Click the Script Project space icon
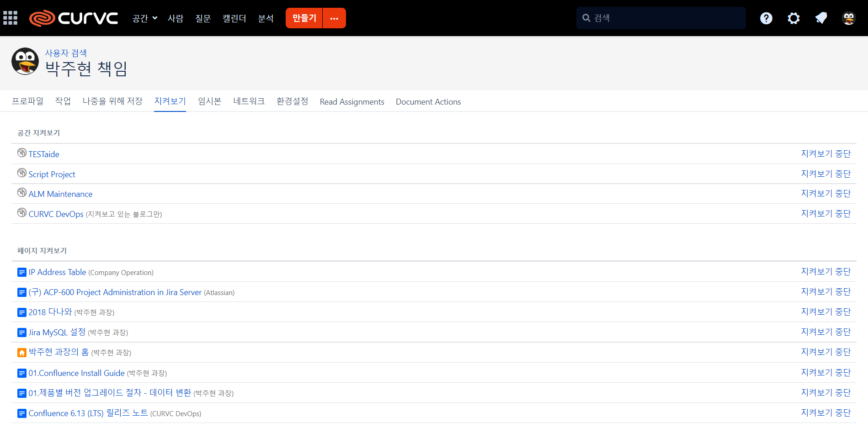 [22, 173]
